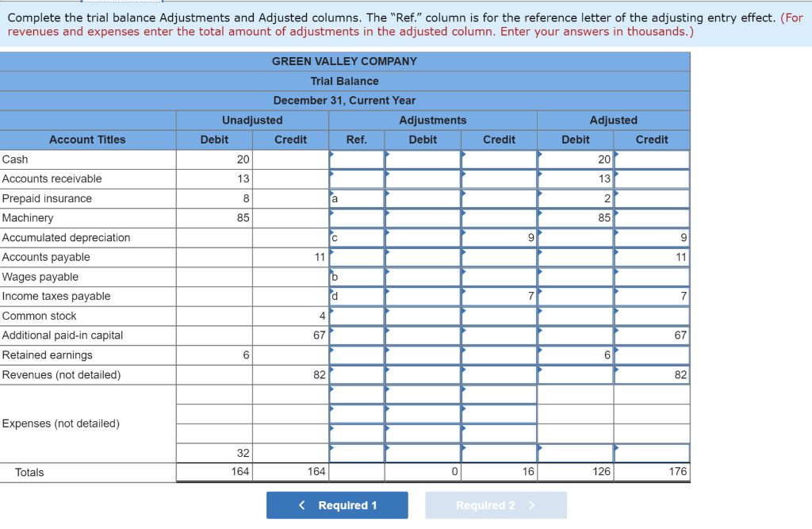
Task: Open Ref. dropdown for Retained earnings row
Action: (x=357, y=355)
